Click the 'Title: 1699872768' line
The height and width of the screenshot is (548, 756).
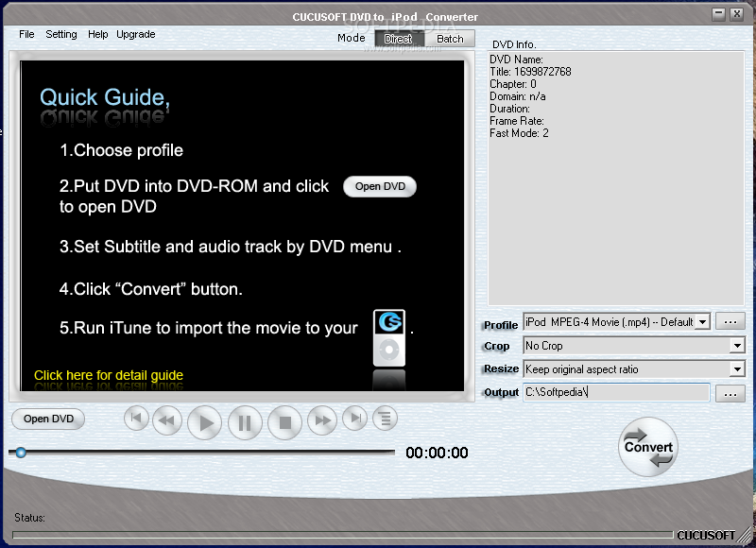pos(530,72)
